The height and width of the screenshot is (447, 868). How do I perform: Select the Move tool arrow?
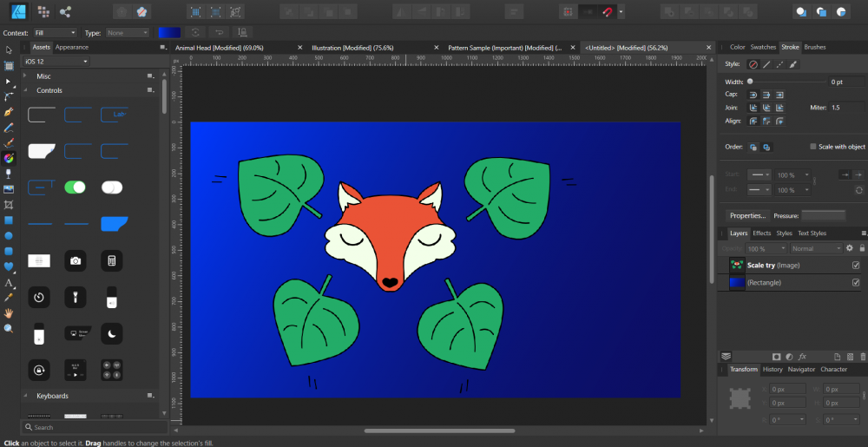point(9,49)
